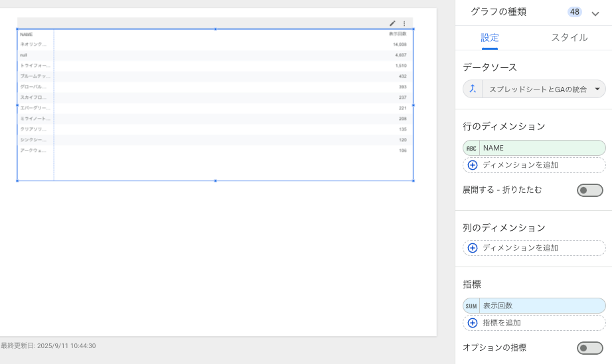The width and height of the screenshot is (612, 364).
Task: Expand the グラフの種類 chevron
Action: tap(595, 13)
